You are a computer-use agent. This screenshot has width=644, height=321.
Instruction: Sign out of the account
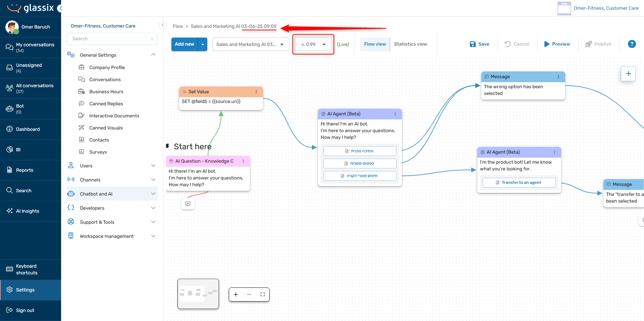pos(31,311)
